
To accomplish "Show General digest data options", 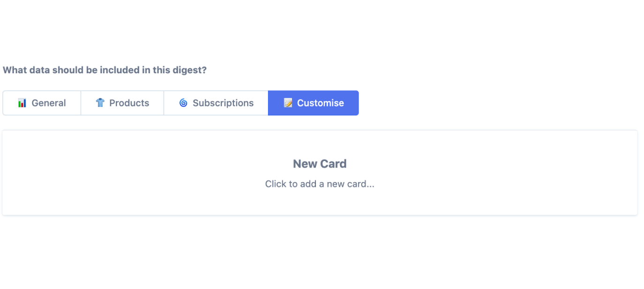I will click(42, 103).
